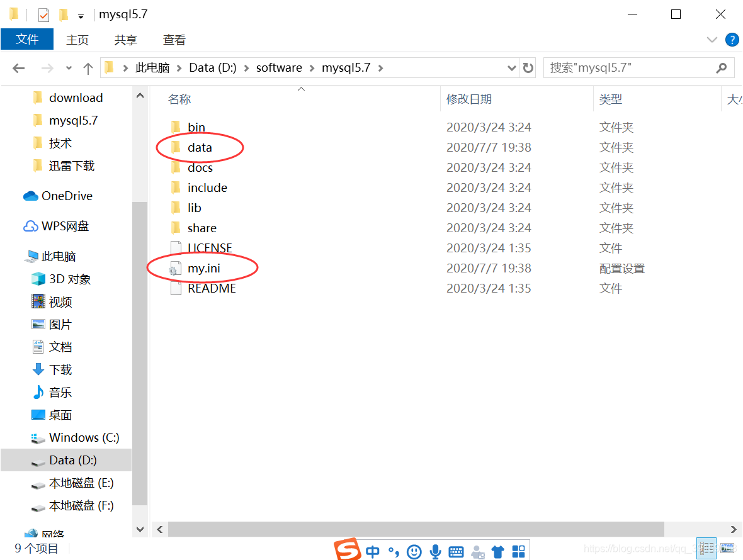Screen dimensions: 743x560
Task: Switch to the 查看 ribbon tab
Action: [174, 40]
